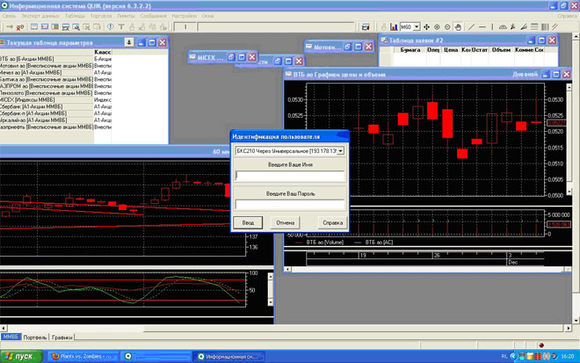
Task: Select the horizontal line drawing tool
Action: point(482,27)
